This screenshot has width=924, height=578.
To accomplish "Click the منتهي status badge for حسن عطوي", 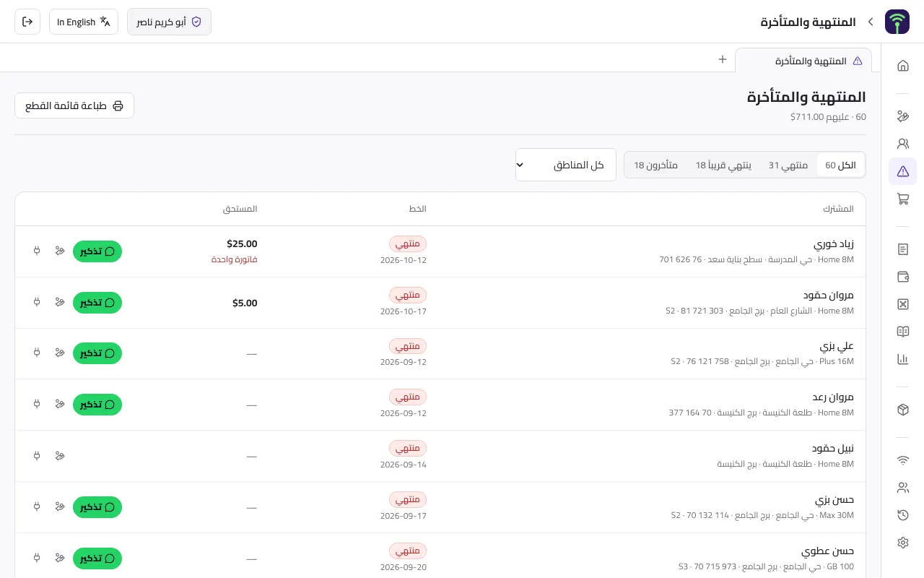I will (408, 551).
